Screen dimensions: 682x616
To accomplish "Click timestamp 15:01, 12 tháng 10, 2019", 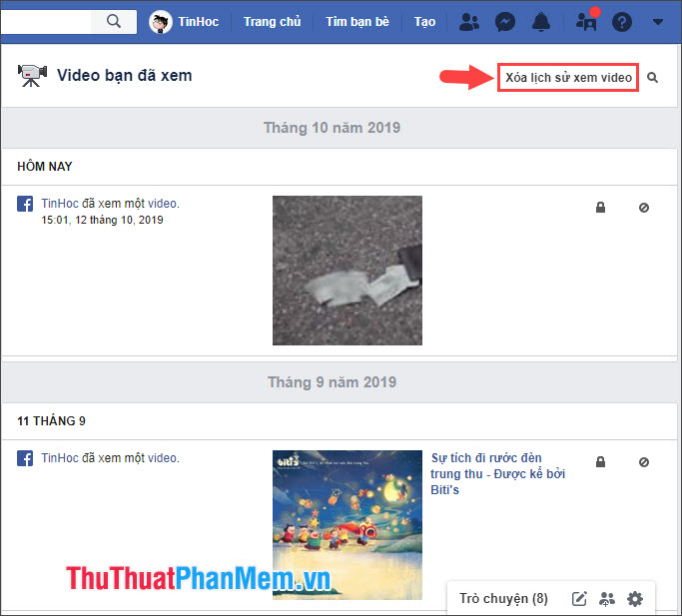I will pyautogui.click(x=102, y=220).
